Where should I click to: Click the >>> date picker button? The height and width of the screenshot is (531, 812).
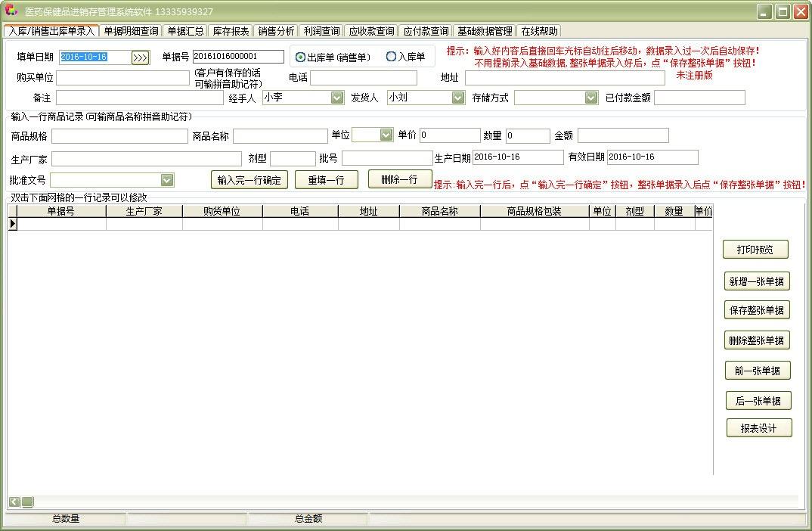click(x=141, y=57)
